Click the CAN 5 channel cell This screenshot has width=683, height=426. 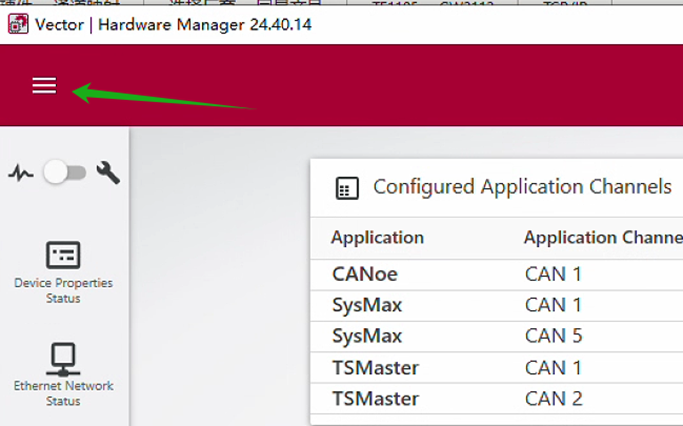pos(553,336)
